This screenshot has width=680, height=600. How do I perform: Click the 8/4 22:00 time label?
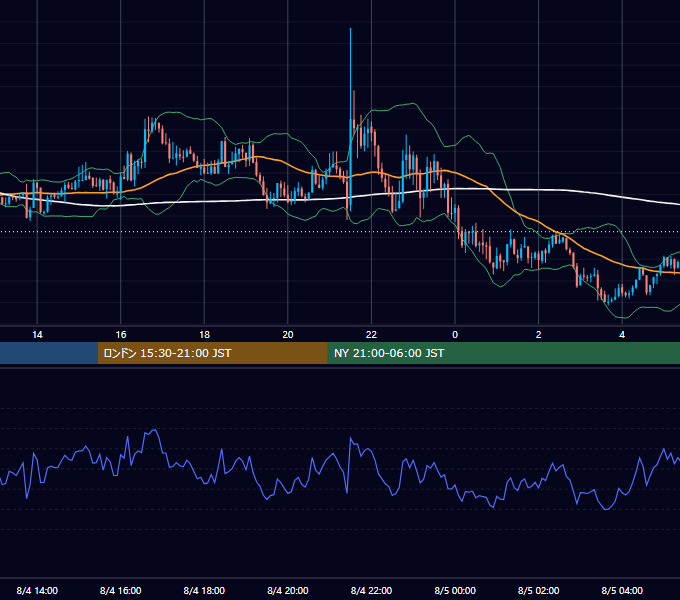click(x=371, y=591)
